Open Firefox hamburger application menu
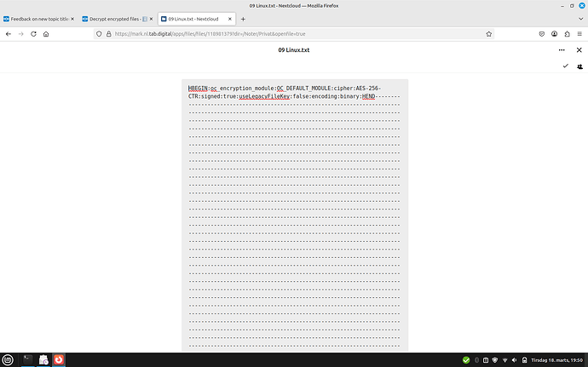The height and width of the screenshot is (367, 588). click(579, 34)
